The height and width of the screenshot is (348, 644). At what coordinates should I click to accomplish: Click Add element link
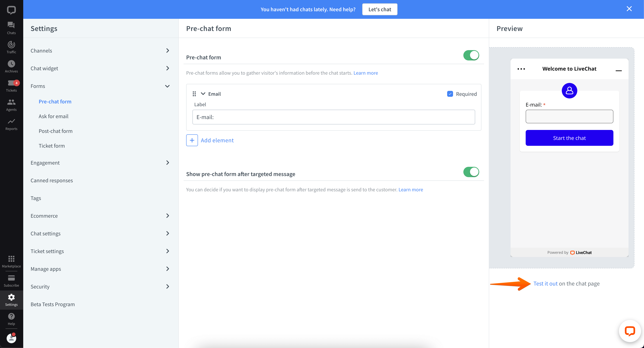tap(217, 140)
